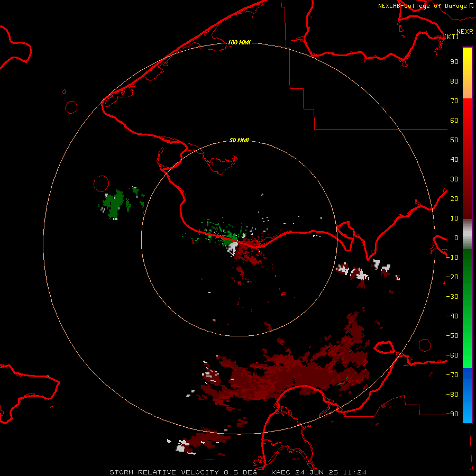The image size is (476, 476).
Task: Click the -60 value on the velocity scale
Action: (x=452, y=355)
